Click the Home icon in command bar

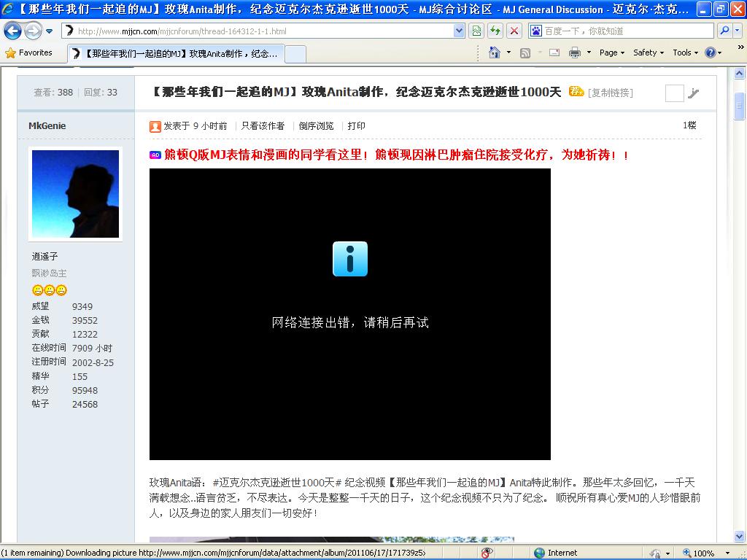(x=495, y=52)
